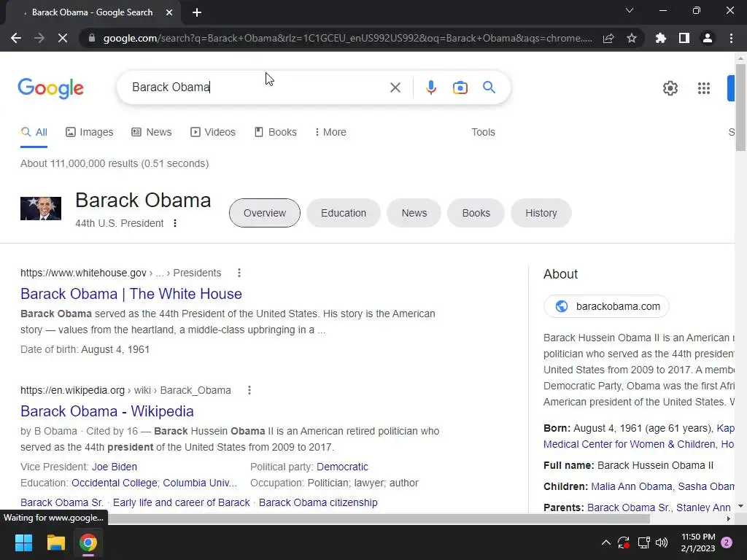Open a new tab with plus button

tap(197, 12)
